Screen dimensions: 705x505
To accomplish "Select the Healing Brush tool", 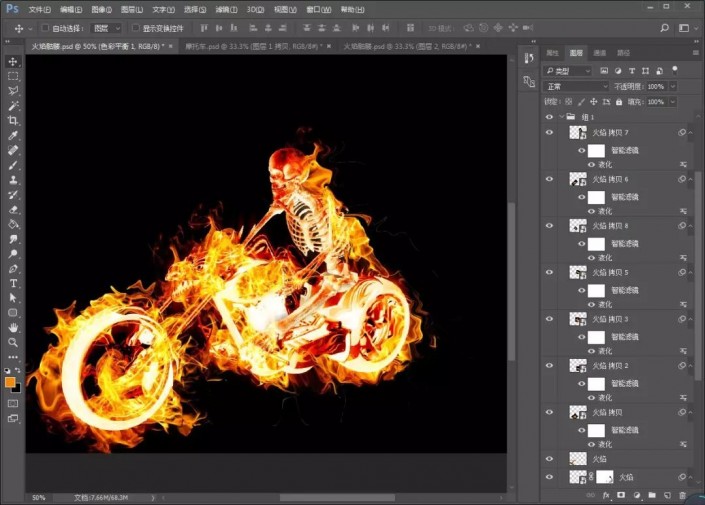I will tap(13, 150).
